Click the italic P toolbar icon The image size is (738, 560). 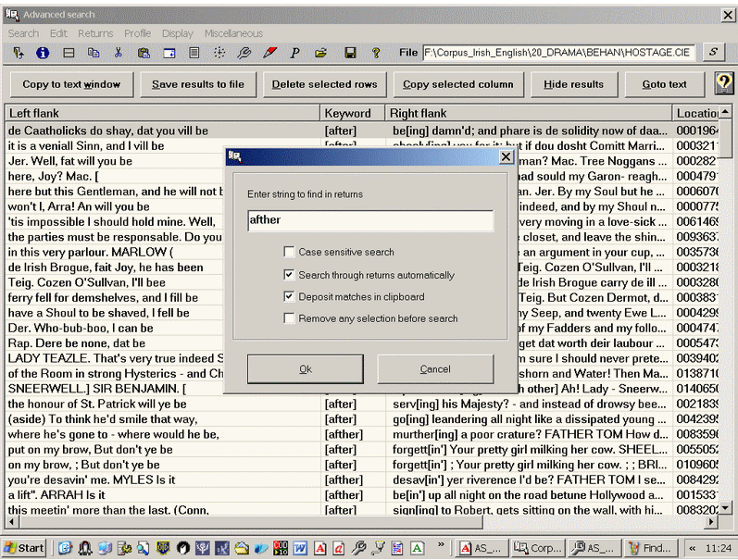point(294,53)
